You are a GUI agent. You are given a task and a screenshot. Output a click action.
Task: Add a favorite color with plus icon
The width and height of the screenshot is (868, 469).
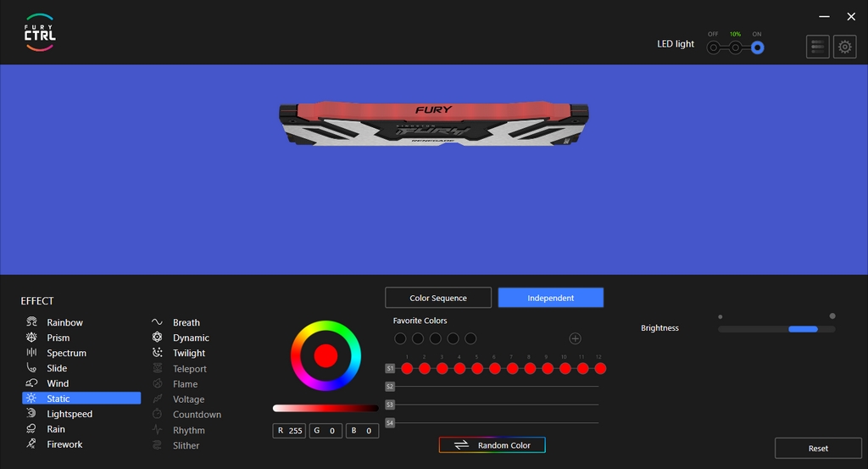pyautogui.click(x=576, y=338)
